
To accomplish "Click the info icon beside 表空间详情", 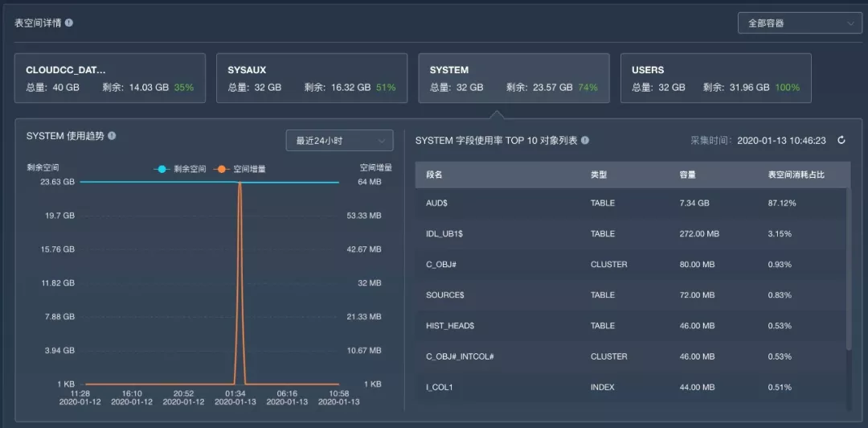I will [69, 23].
